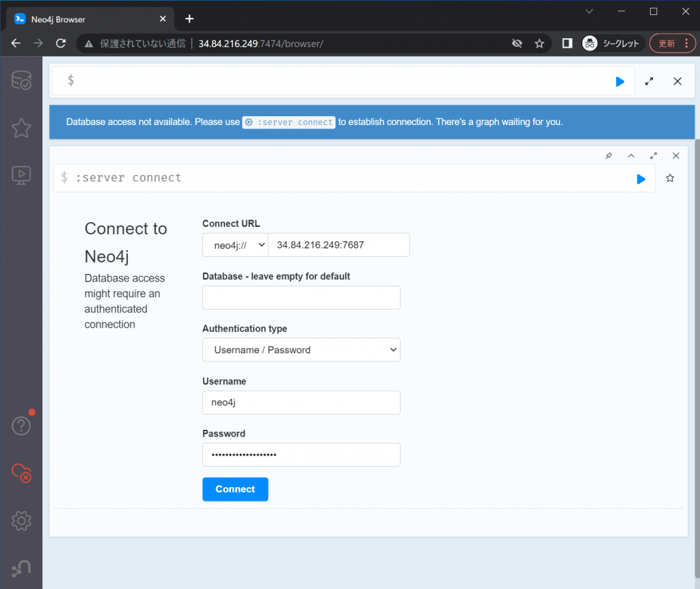Open the Guides panel in sidebar
Image resolution: width=700 pixels, height=589 pixels.
tap(21, 176)
